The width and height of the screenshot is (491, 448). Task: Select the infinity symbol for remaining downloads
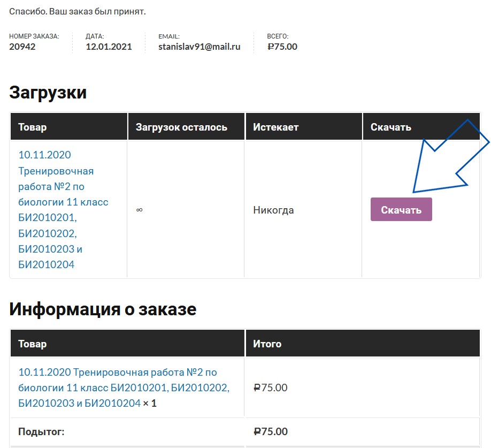140,210
